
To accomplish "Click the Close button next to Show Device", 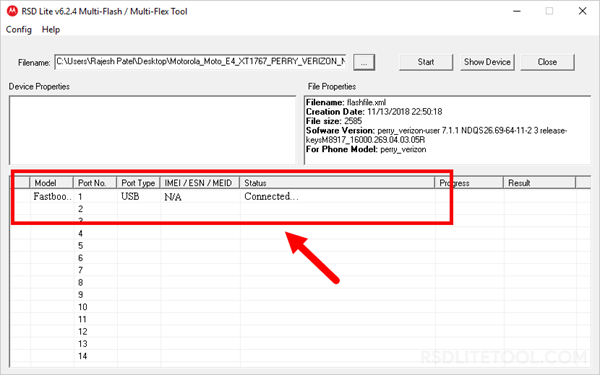I will pyautogui.click(x=547, y=62).
